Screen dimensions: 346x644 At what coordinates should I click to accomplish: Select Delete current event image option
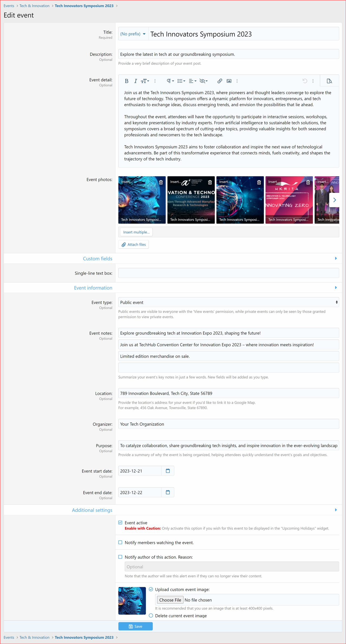(x=151, y=616)
